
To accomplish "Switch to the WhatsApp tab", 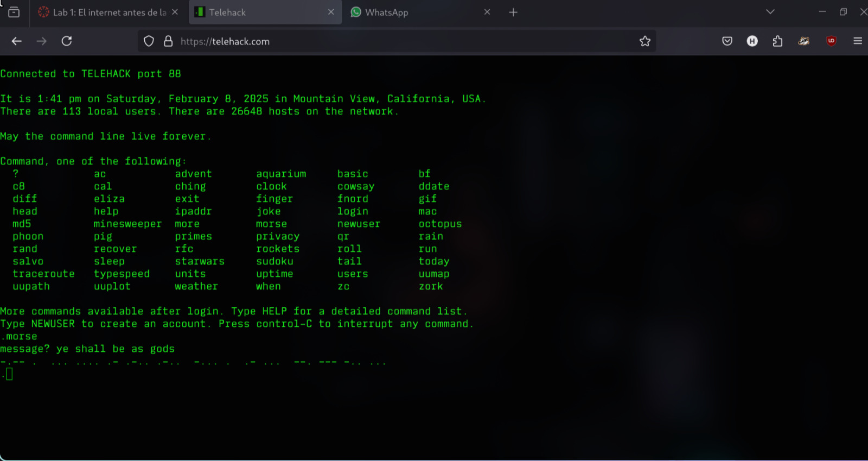I will tap(420, 12).
